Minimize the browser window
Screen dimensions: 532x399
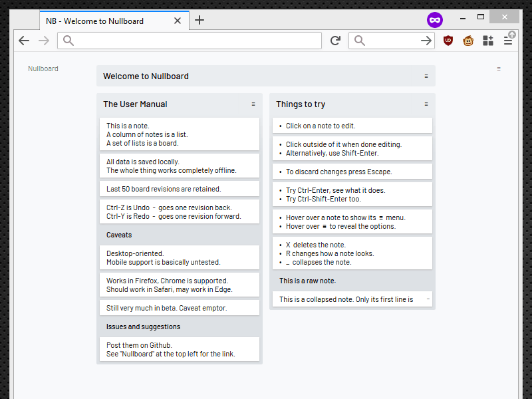[x=462, y=17]
